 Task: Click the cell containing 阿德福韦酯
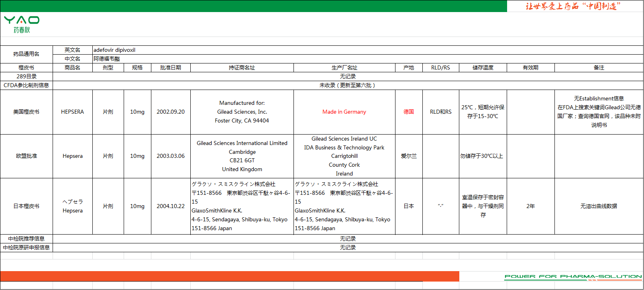point(368,59)
